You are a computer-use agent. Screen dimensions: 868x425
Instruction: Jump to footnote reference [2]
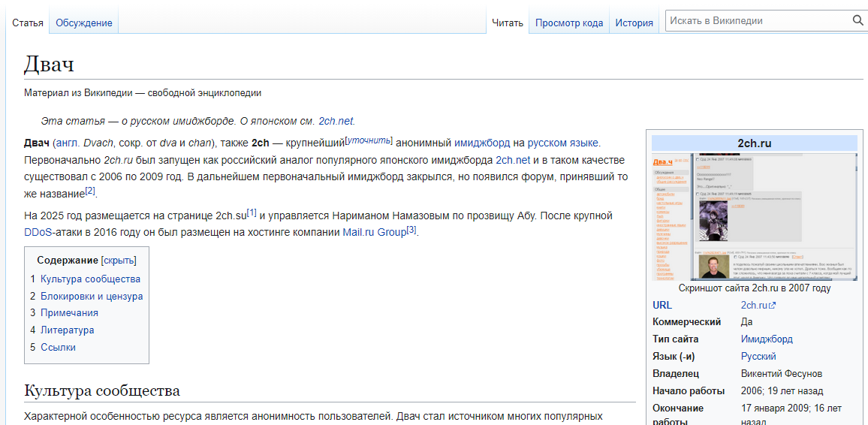[90, 191]
